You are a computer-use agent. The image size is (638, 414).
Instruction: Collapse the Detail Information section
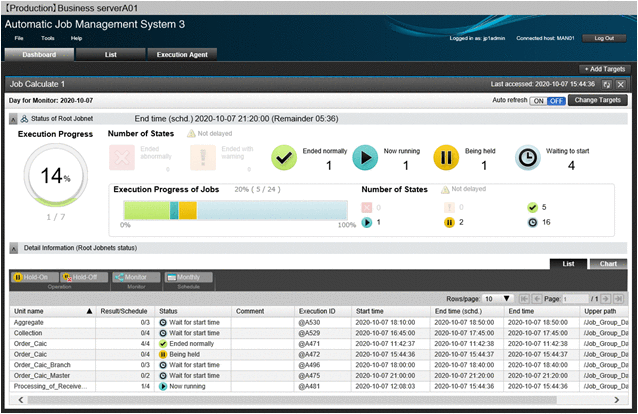[13, 246]
